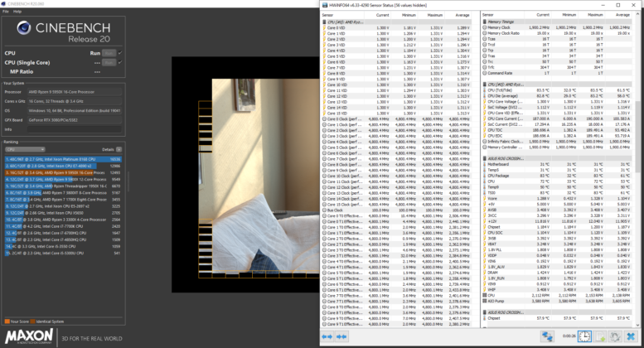Select the Memory Clock Ratio sensor row

(x=557, y=33)
